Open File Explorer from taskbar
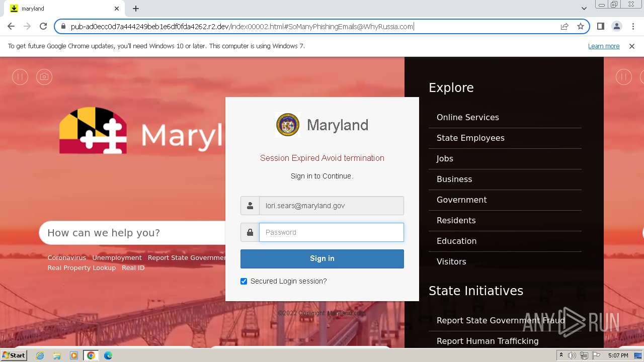Viewport: 644px width, 362px height. coord(57,355)
